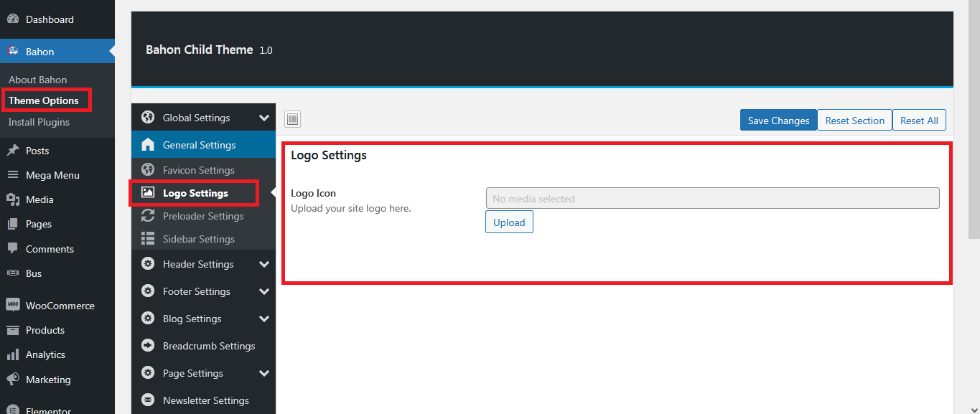Screen dimensions: 980x414
Task: Open Breadcrumb Settings panel
Action: 208,346
